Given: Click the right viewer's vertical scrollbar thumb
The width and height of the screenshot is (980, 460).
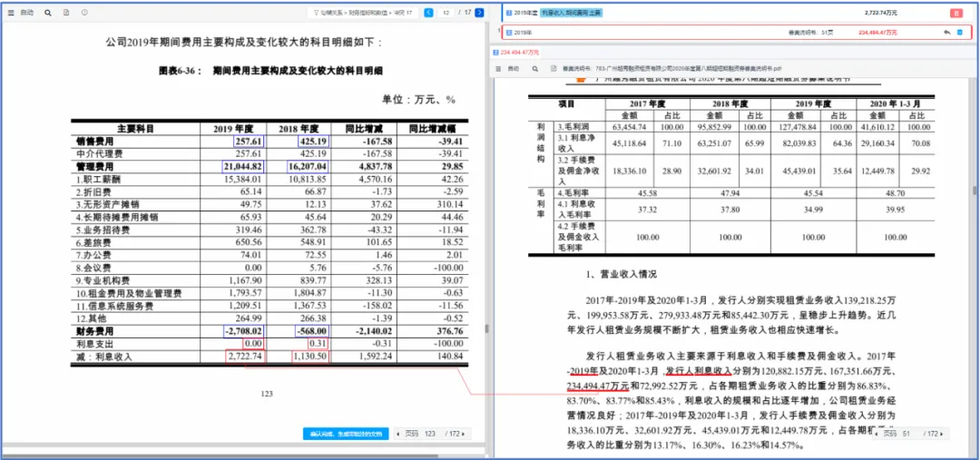Looking at the screenshot, I should [x=973, y=191].
